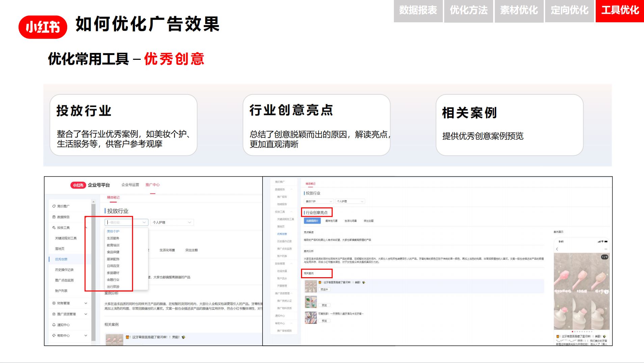This screenshot has height=363, width=644.
Task: Click the 预览 button under a case
Action: coord(324,305)
